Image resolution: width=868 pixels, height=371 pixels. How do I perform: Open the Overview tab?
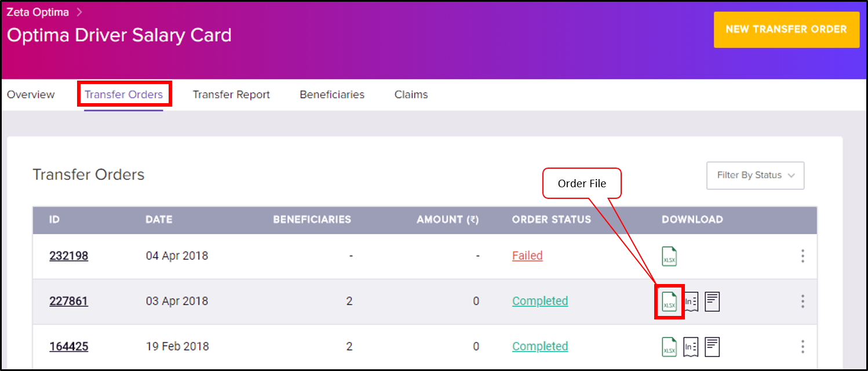pyautogui.click(x=31, y=94)
